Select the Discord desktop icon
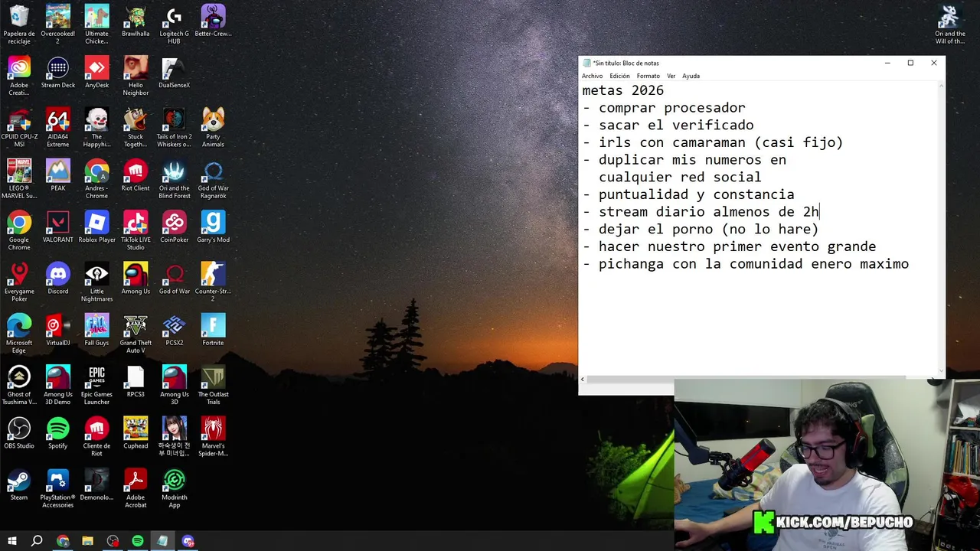Viewport: 980px width, 551px height. 58,279
